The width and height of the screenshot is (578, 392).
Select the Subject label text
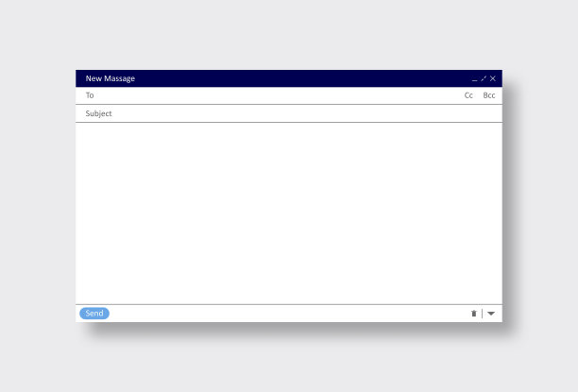click(98, 113)
